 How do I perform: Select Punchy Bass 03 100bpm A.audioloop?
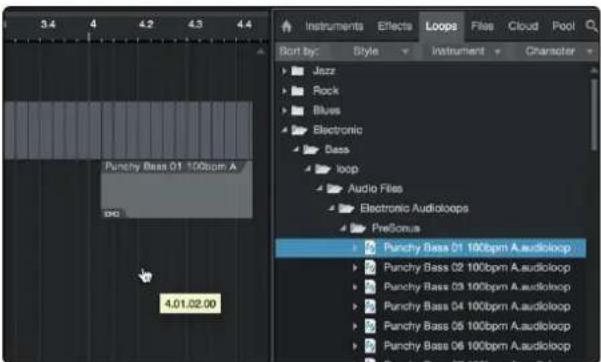click(x=477, y=287)
